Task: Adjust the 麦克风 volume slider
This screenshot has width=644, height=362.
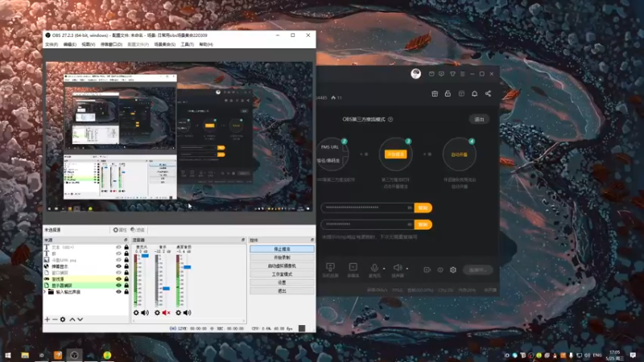Action: point(145,256)
